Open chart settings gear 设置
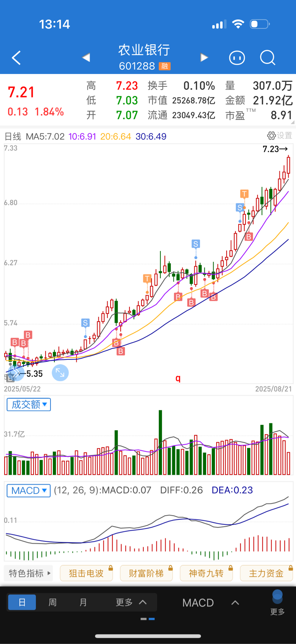 (280, 135)
